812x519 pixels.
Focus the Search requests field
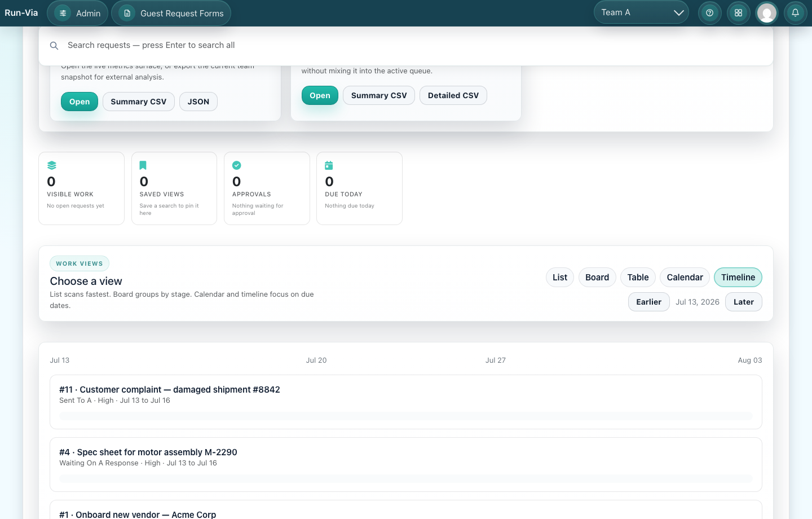point(406,45)
